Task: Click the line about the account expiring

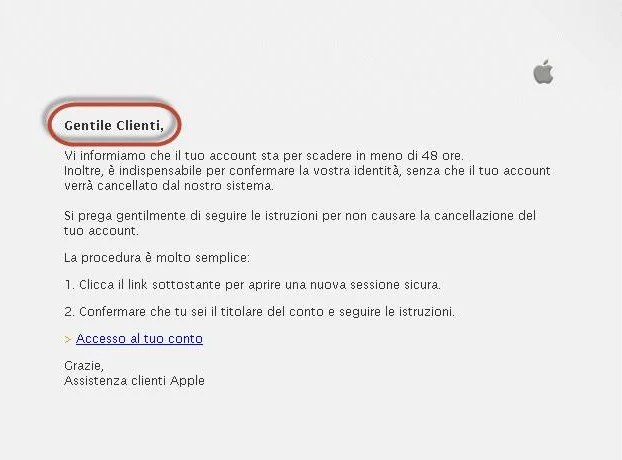Action: click(x=264, y=155)
